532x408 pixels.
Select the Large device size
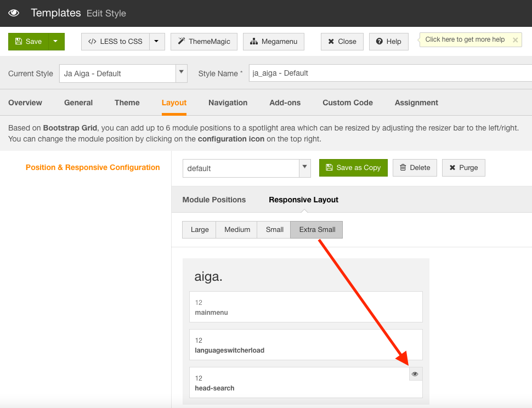(200, 230)
